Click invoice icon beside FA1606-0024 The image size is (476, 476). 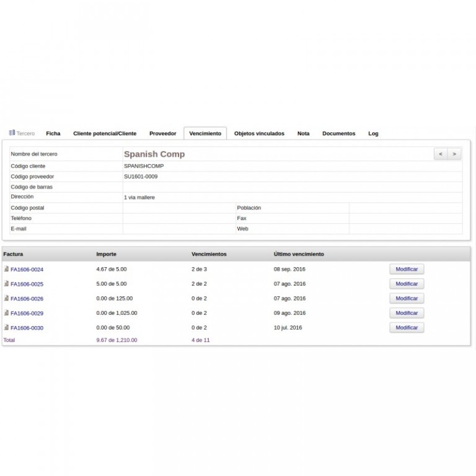coord(6,268)
